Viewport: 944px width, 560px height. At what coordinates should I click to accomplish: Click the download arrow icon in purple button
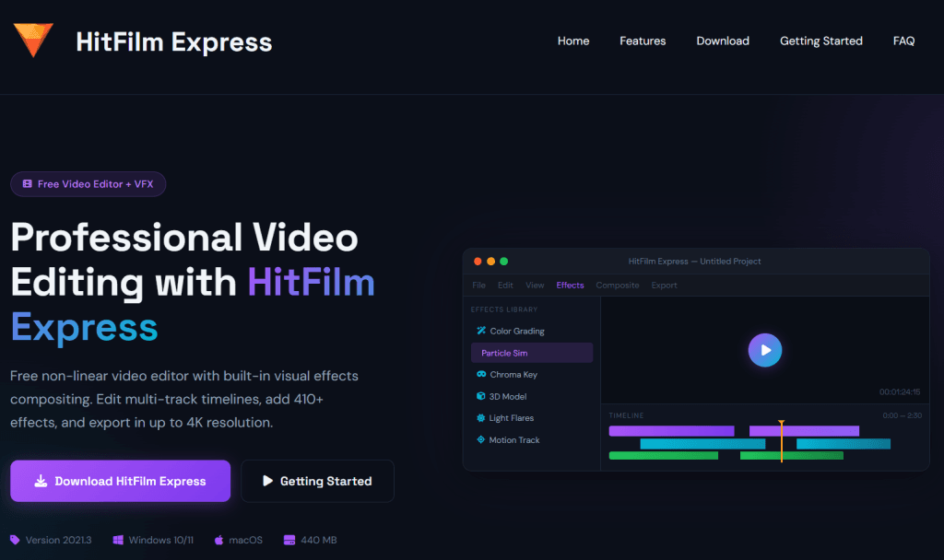click(x=41, y=481)
